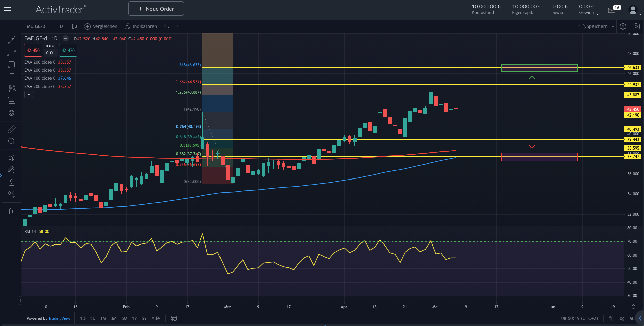644x326 pixels.
Task: Toggle lock all drawing tools
Action: coord(12,183)
